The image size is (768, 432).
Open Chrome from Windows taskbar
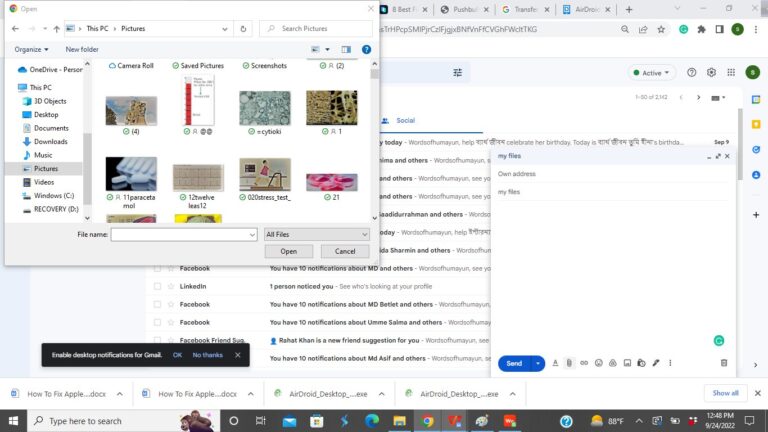[x=427, y=421]
